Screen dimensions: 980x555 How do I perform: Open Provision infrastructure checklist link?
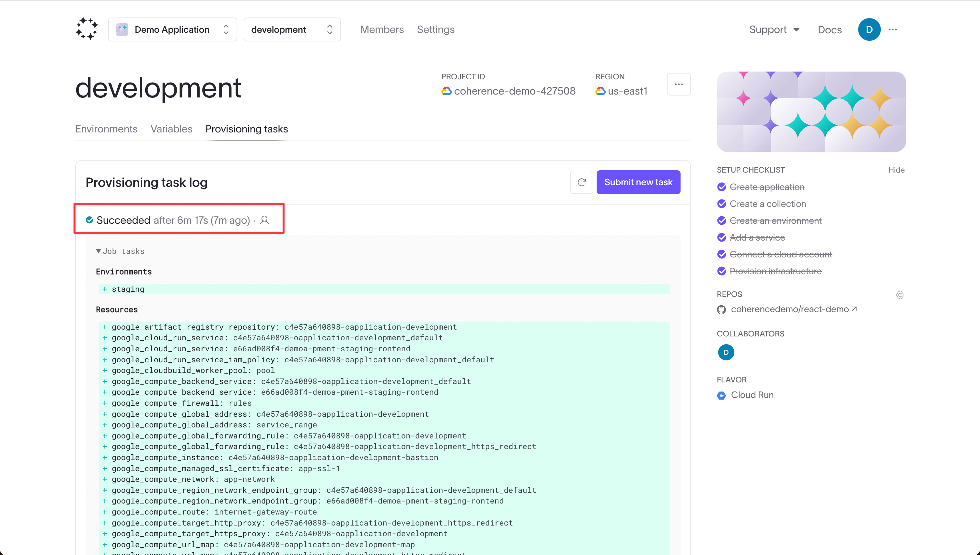click(776, 271)
